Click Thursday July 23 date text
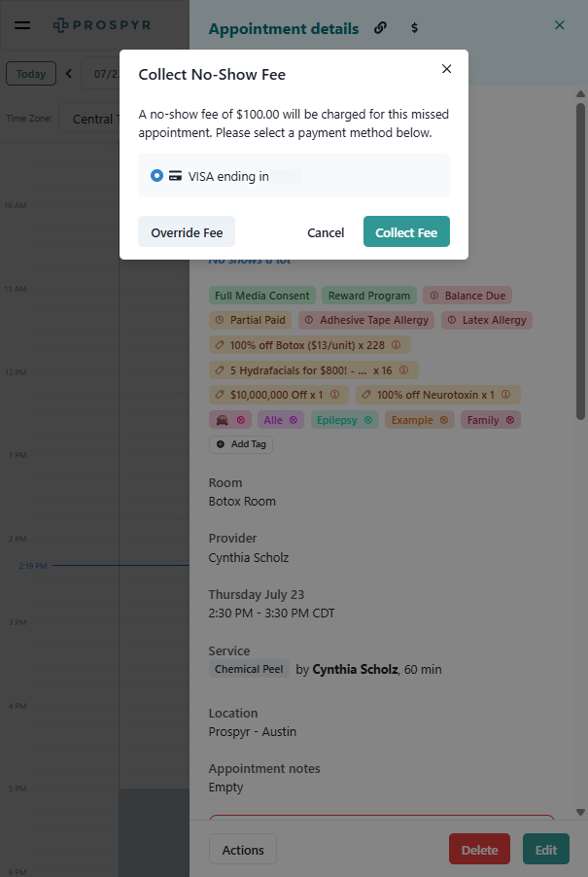This screenshot has width=588, height=877. click(256, 594)
